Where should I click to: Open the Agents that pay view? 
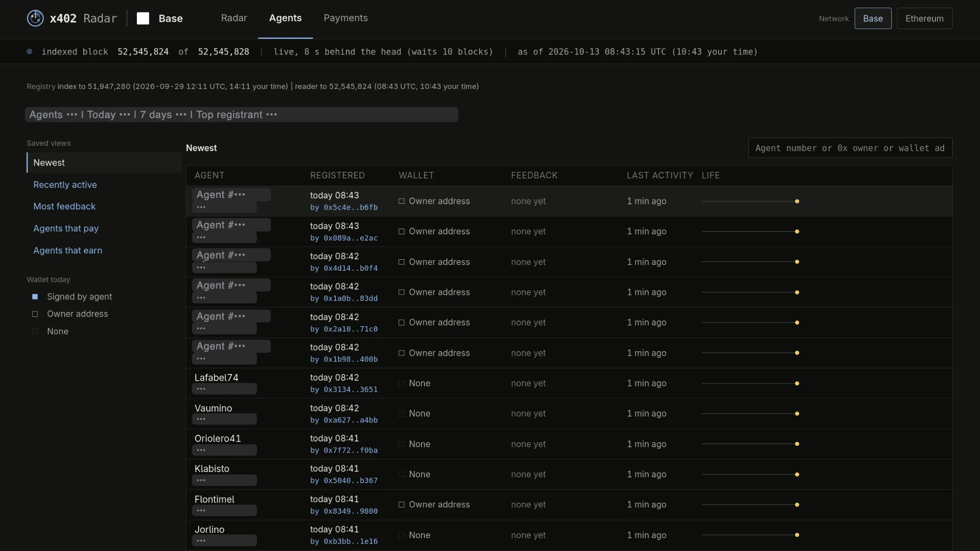(x=66, y=229)
